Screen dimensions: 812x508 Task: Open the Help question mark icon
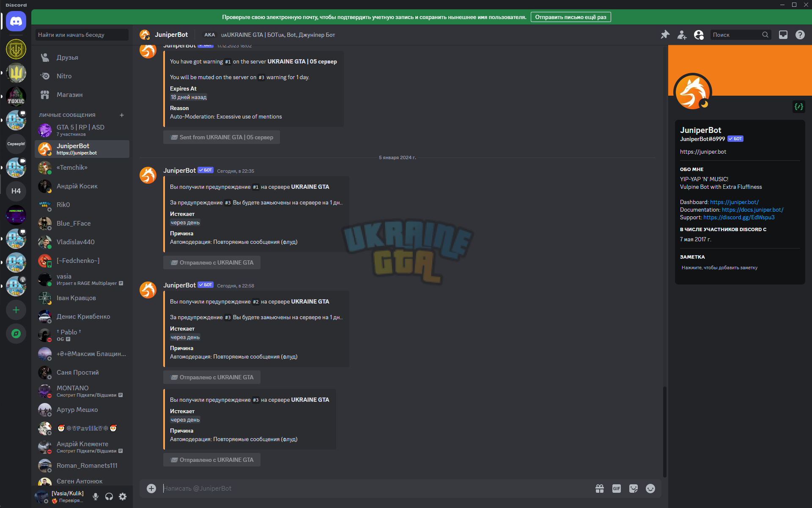coord(800,35)
